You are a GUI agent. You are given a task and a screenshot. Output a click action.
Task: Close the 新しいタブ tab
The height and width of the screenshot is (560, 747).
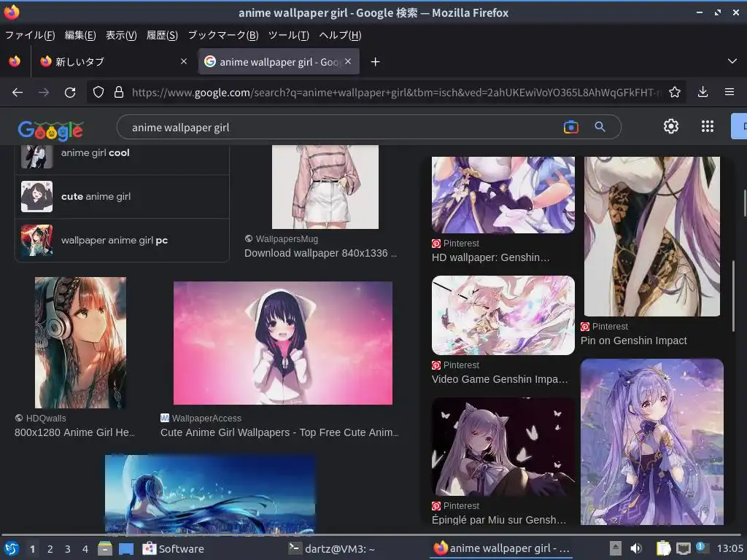(184, 61)
